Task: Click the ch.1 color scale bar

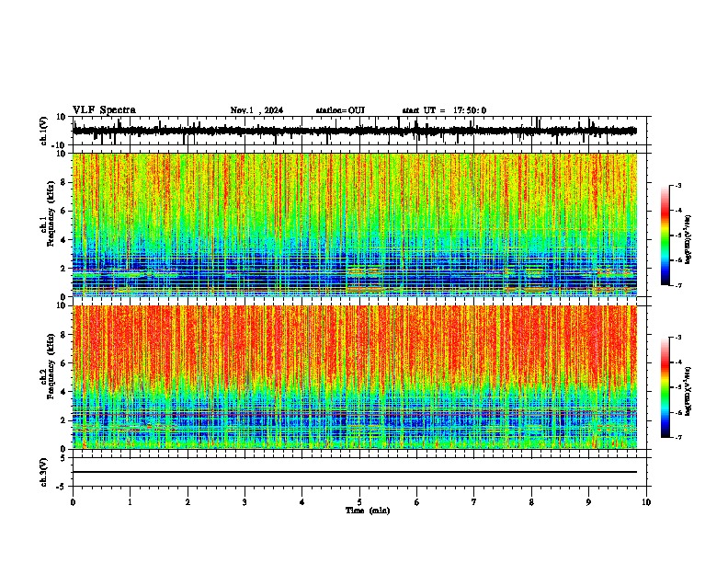Action: 665,236
